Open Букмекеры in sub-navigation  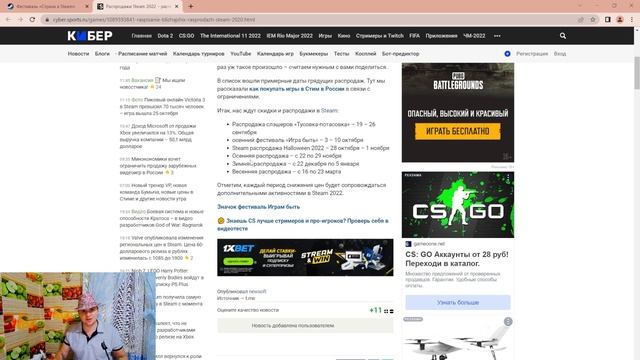click(313, 53)
